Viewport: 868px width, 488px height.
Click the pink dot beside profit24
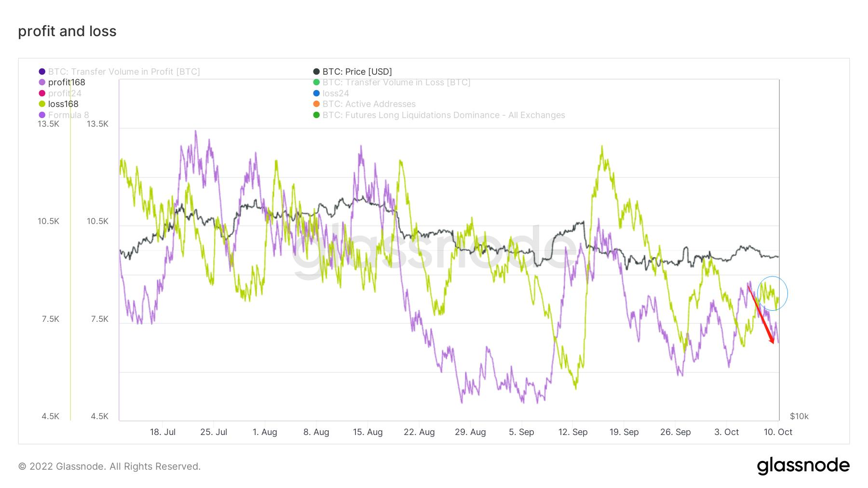pyautogui.click(x=42, y=93)
